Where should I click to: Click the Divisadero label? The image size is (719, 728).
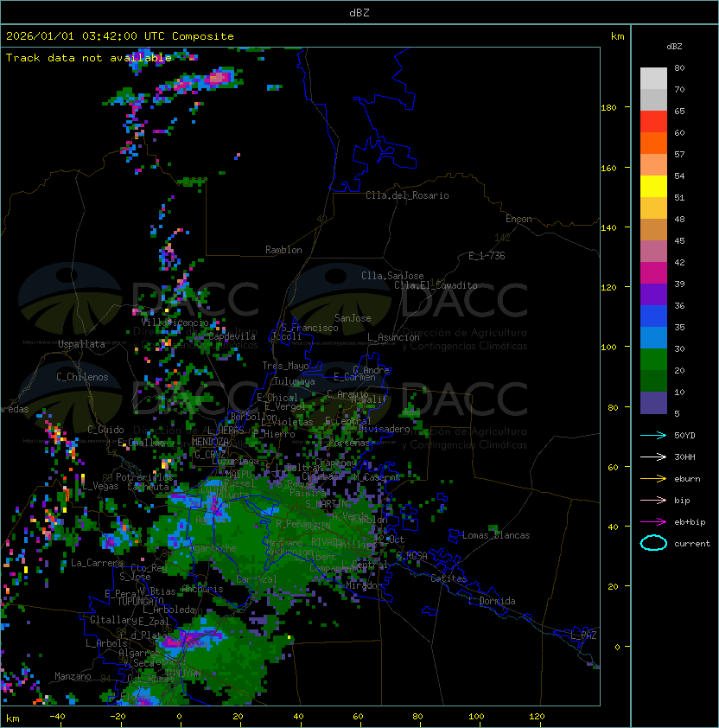pyautogui.click(x=384, y=429)
